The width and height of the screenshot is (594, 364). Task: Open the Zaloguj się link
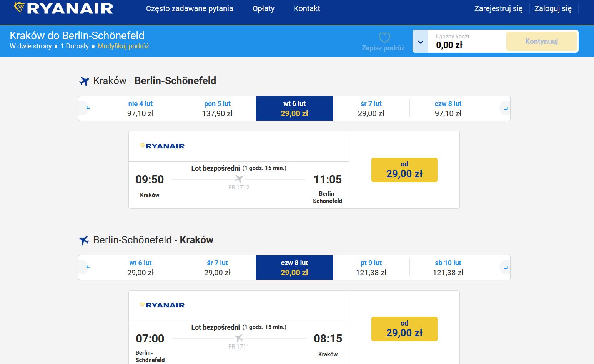coord(553,8)
